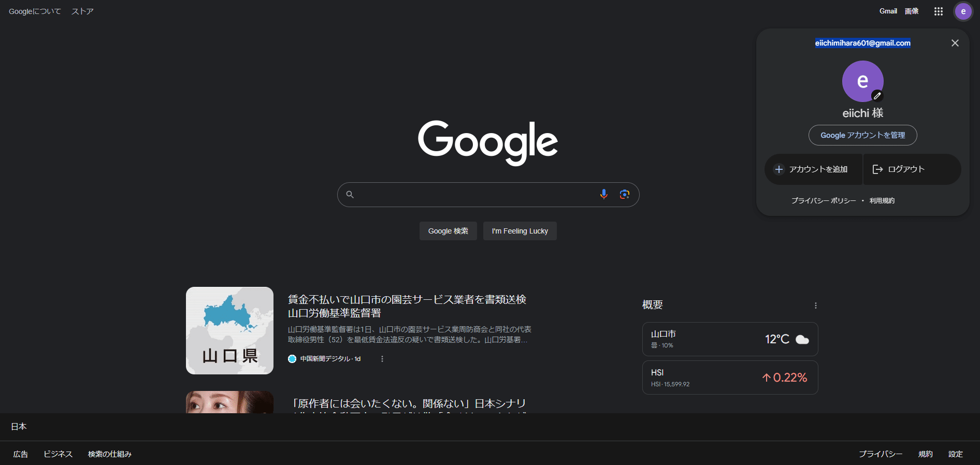Click the 12°C temperature value

777,339
